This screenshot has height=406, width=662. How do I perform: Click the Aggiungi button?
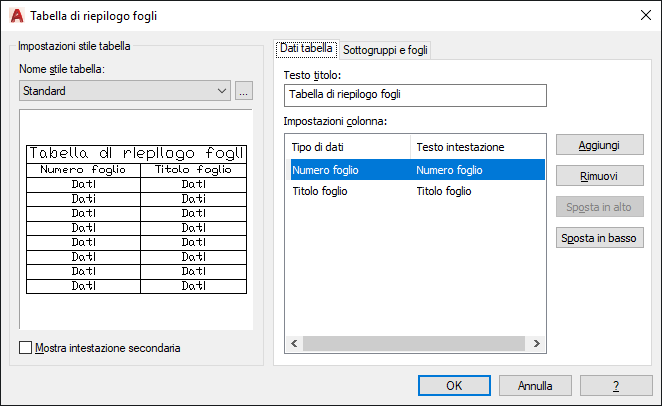[x=598, y=146]
